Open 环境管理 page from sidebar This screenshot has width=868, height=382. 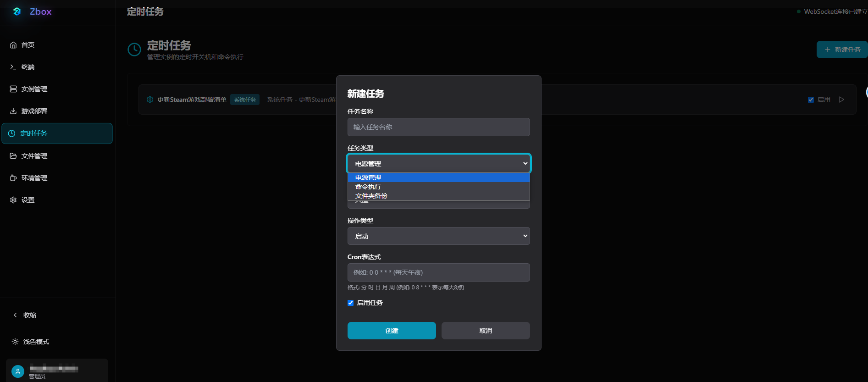coord(57,178)
